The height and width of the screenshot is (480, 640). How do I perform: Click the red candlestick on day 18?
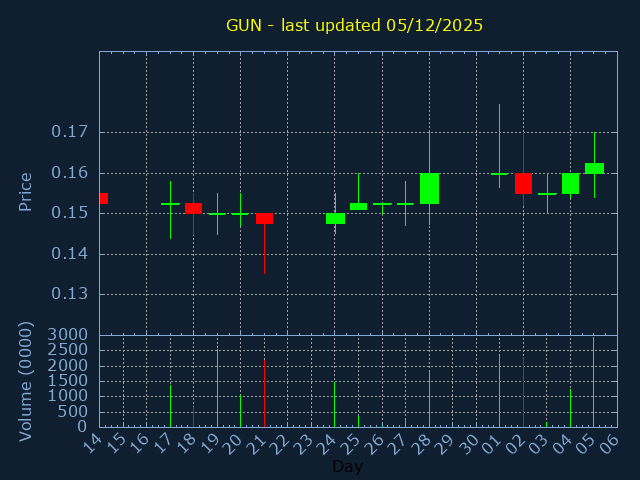[x=193, y=208]
